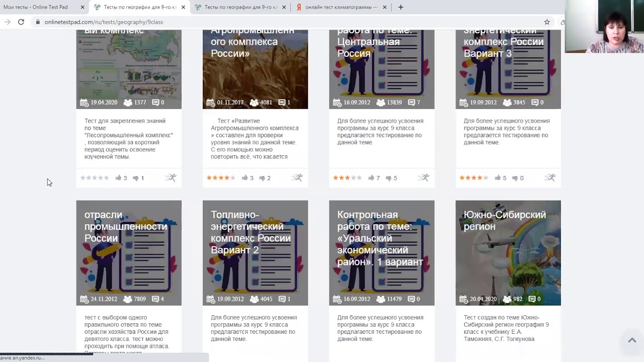This screenshot has width=644, height=362.
Task: Open test titled отрасли промышленности России
Action: pyautogui.click(x=126, y=226)
